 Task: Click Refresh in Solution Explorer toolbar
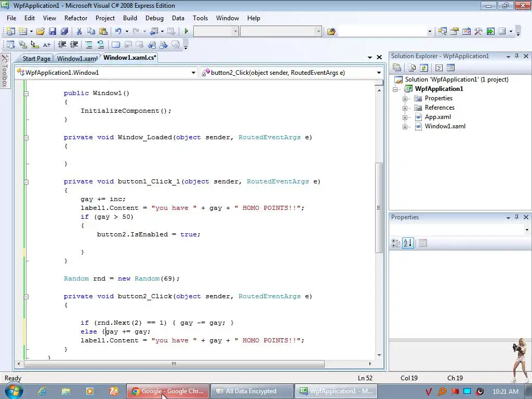pos(424,68)
